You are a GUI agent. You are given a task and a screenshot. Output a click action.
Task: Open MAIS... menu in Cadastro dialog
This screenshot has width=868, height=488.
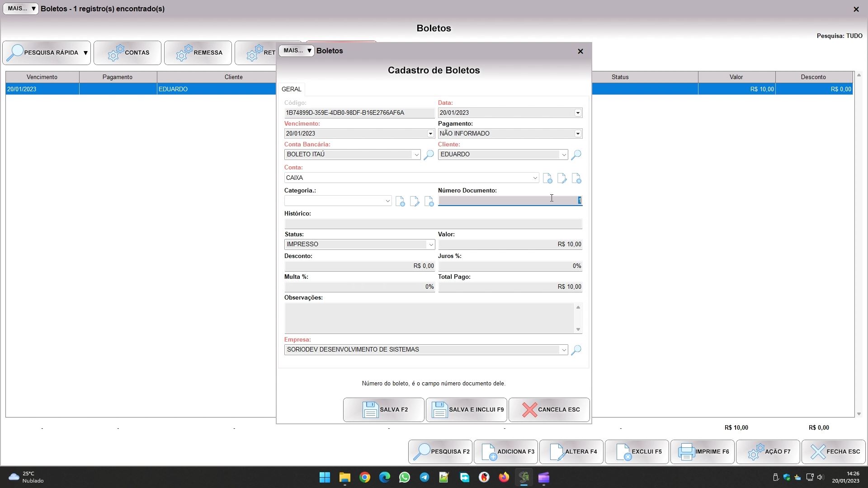pyautogui.click(x=297, y=51)
